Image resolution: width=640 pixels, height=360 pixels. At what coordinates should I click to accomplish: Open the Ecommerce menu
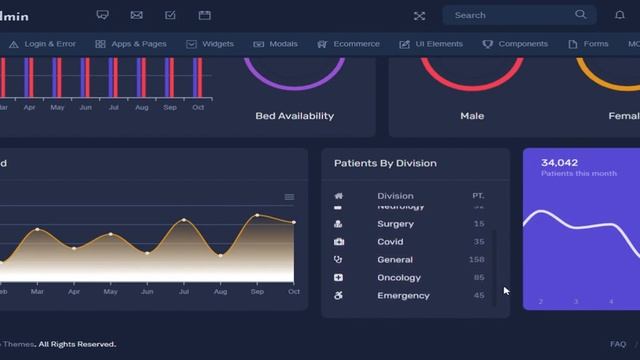coord(349,44)
